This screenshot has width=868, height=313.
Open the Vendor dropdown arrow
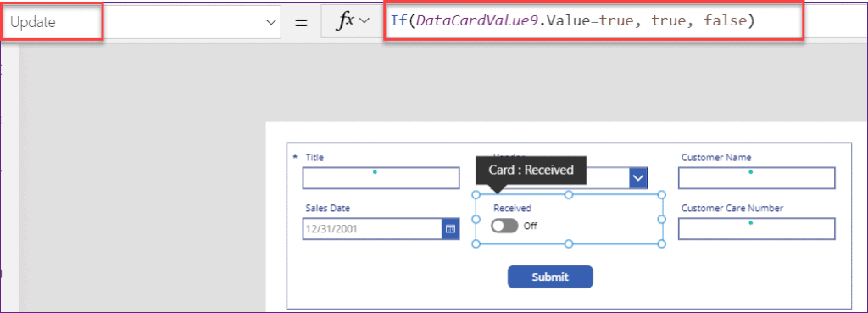pos(638,178)
